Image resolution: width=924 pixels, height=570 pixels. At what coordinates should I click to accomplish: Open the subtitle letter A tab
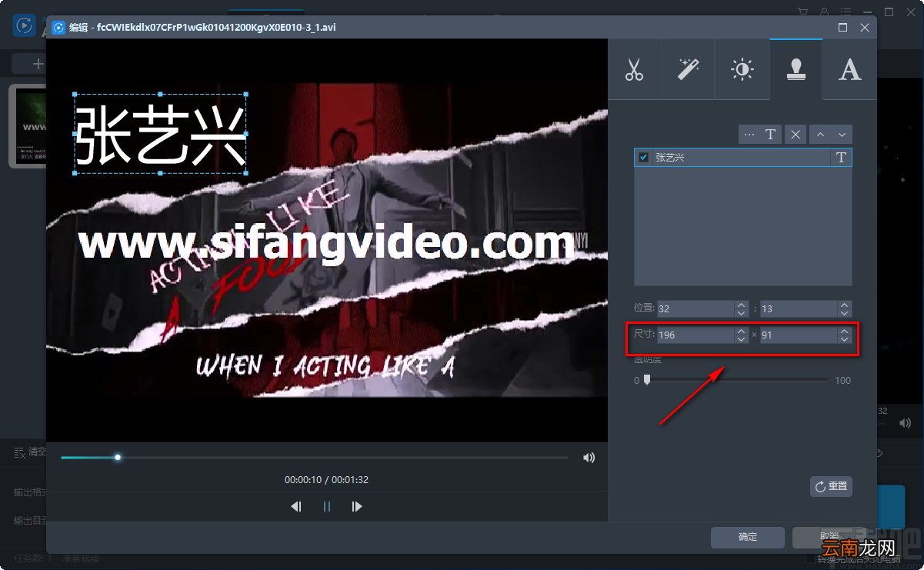pos(849,69)
